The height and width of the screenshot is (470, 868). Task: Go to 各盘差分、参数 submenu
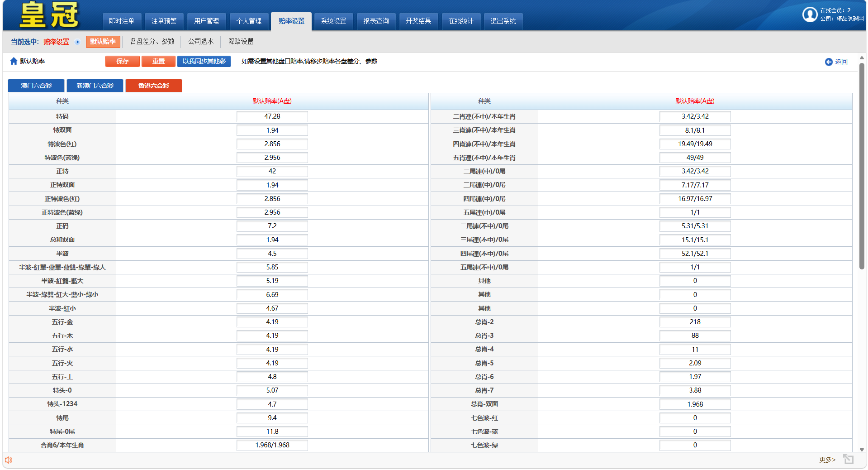point(152,42)
